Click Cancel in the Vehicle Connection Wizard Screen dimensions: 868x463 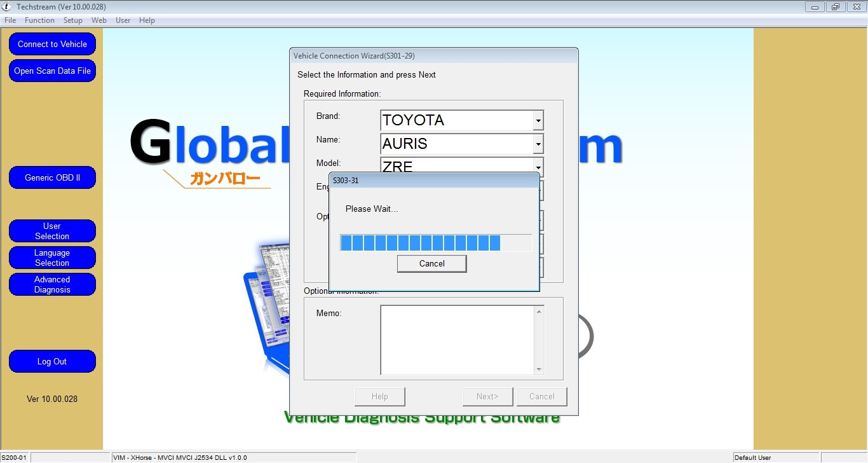542,397
